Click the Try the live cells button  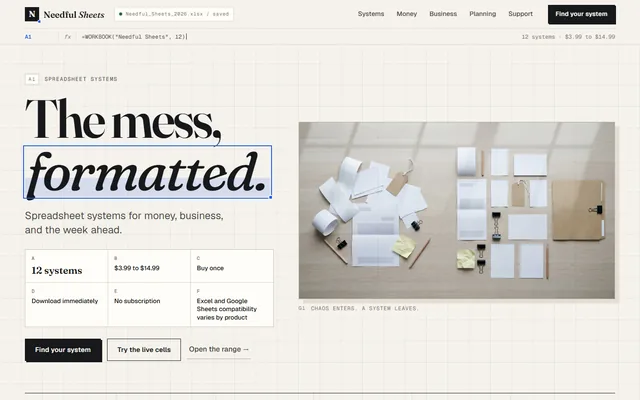tap(144, 350)
